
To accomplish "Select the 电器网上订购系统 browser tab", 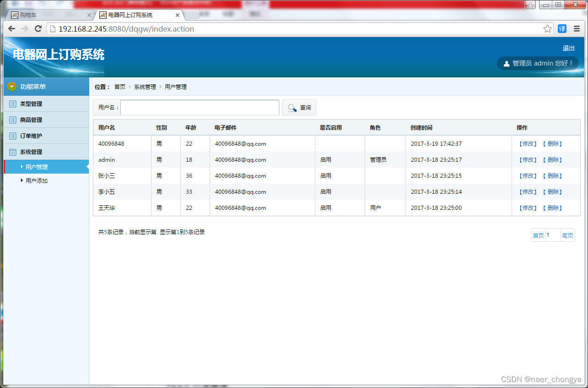I will pos(139,15).
